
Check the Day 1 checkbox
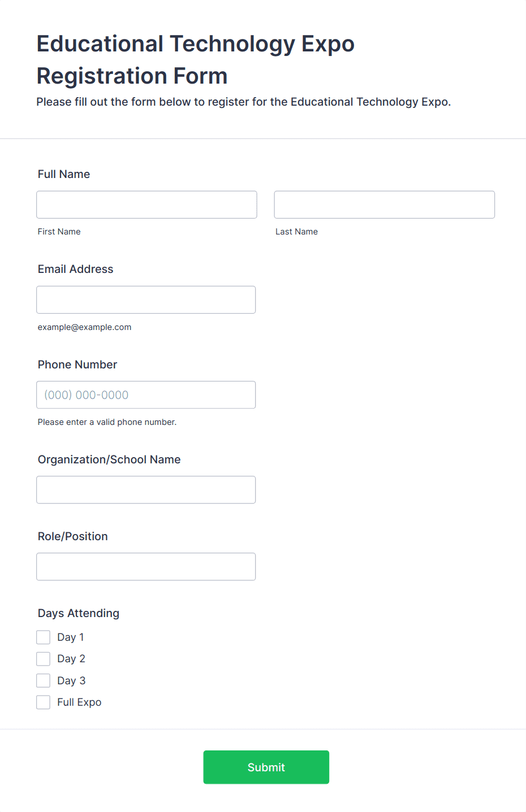(44, 637)
